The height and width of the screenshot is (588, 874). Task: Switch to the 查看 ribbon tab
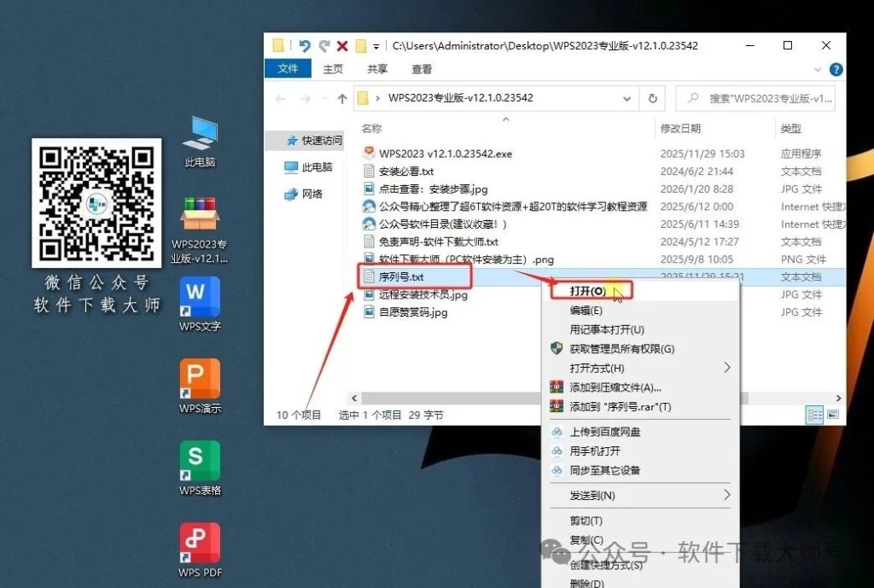422,70
